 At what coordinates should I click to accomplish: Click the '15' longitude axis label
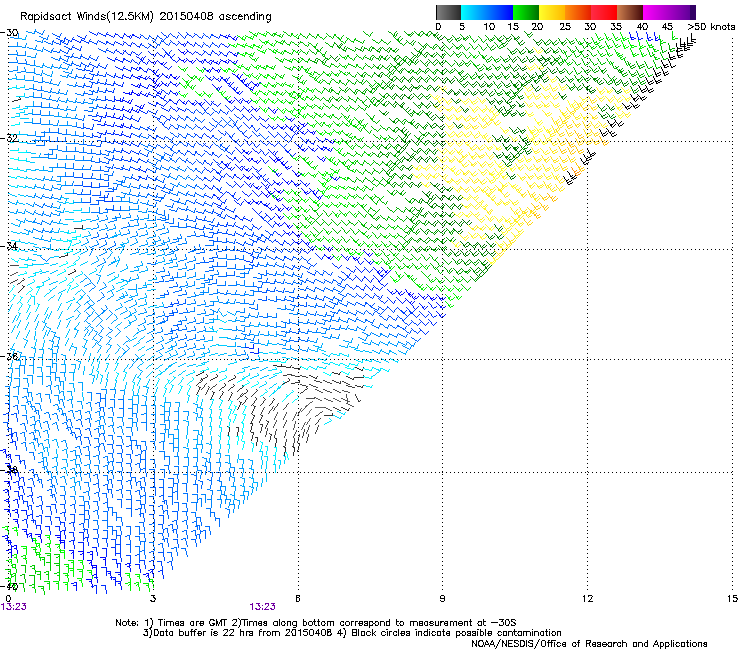click(x=732, y=599)
